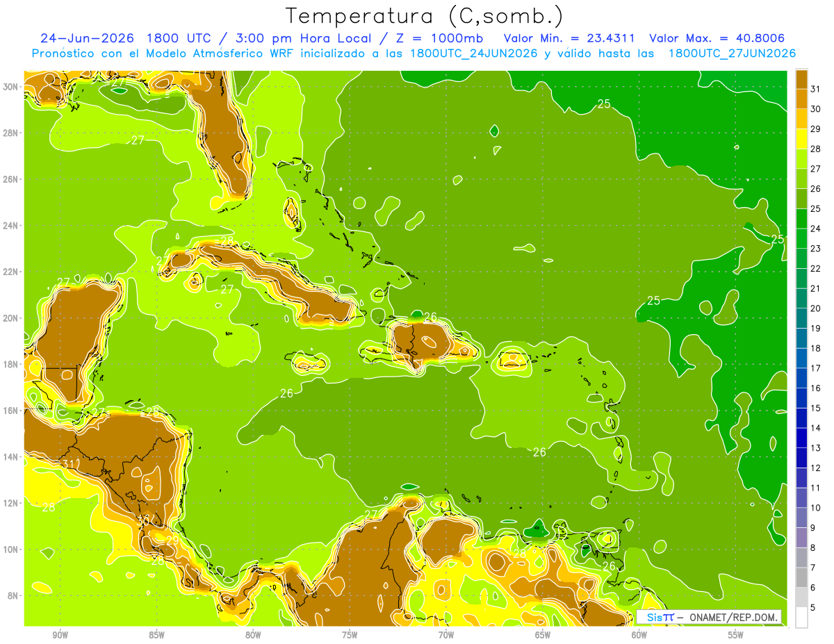Screen dimensions: 834x644
Task: Click the '28N' latitude axis label
Action: tap(12, 133)
